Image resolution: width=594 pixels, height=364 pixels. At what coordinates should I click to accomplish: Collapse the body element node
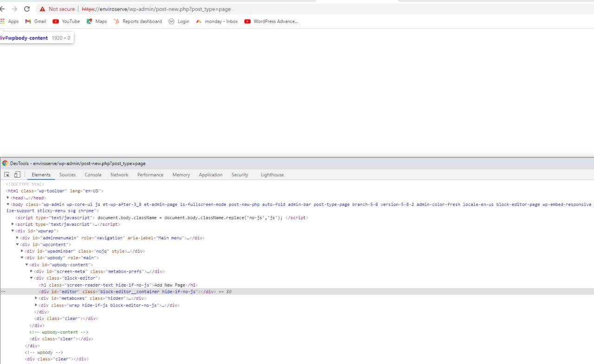pyautogui.click(x=8, y=204)
